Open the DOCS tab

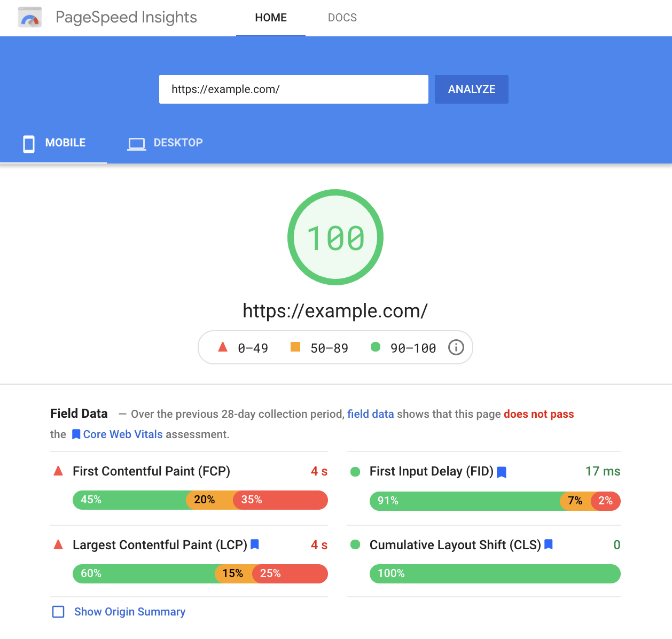tap(342, 18)
